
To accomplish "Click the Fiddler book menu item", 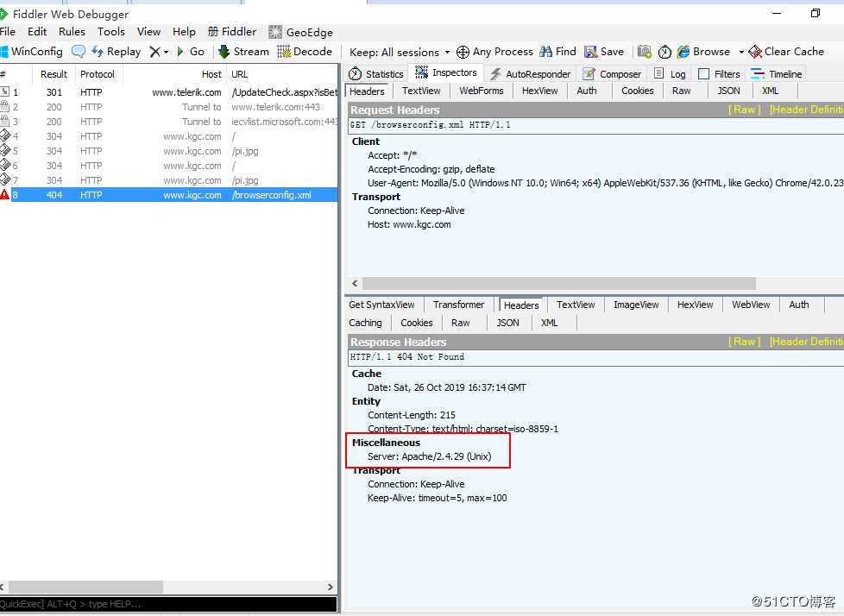I will click(232, 32).
